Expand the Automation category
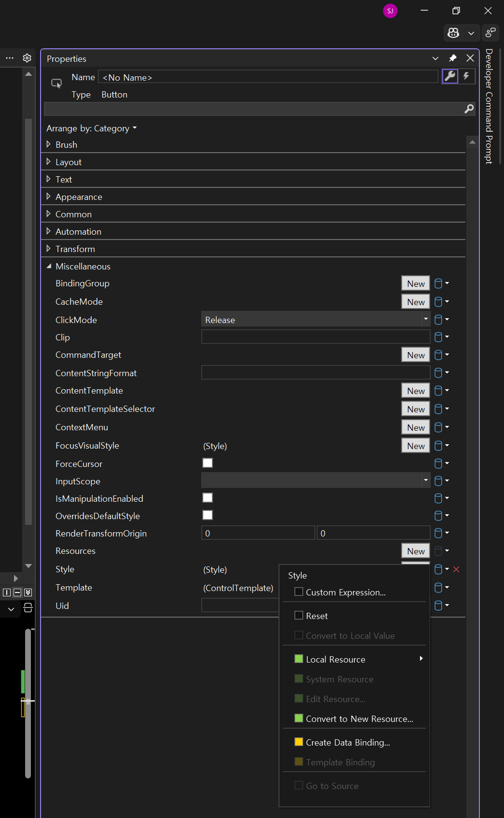 pos(48,231)
